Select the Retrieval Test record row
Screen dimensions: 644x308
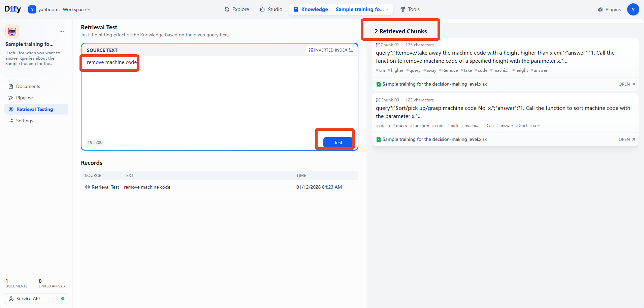tap(219, 187)
